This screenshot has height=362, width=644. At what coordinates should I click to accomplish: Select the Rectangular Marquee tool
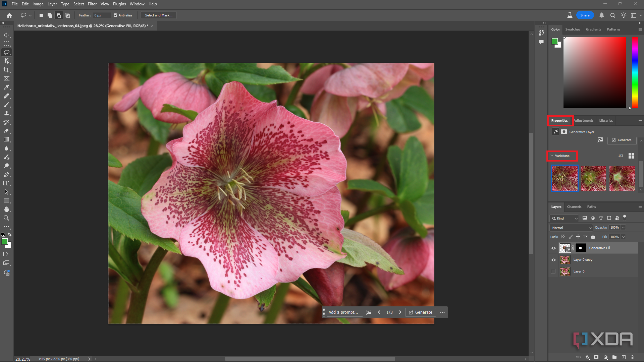pos(6,44)
